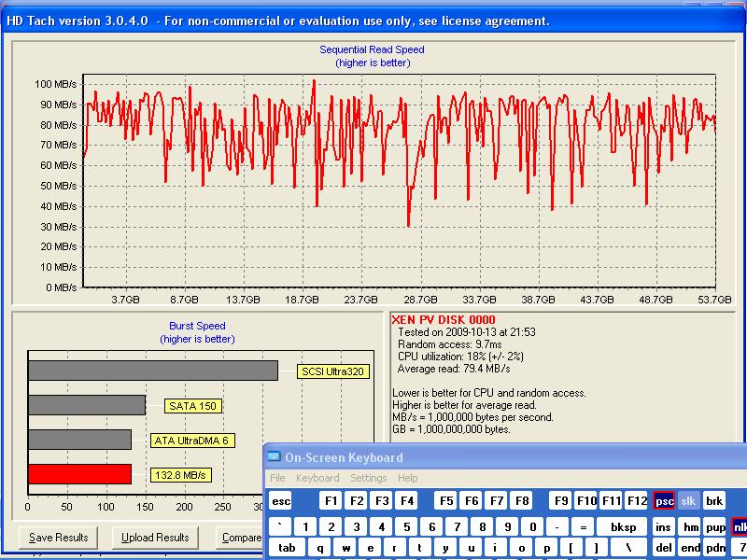Click the On-Screen Keyboard title bar icon
The image size is (747, 560).
point(275,457)
